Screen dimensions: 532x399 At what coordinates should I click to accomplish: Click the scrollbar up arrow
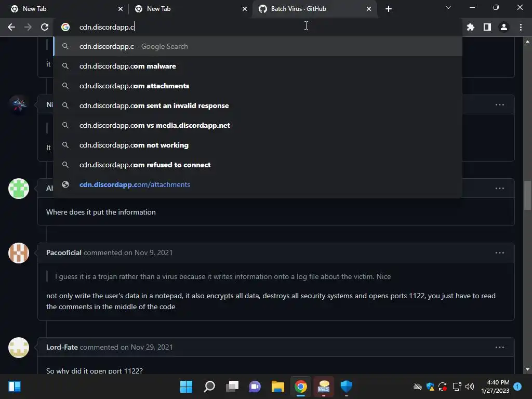point(527,42)
